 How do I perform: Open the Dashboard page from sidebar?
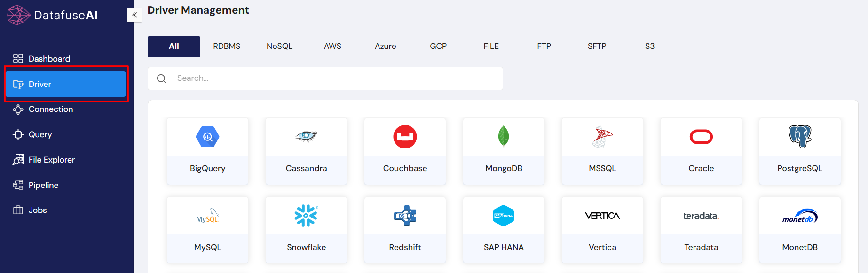click(x=49, y=59)
